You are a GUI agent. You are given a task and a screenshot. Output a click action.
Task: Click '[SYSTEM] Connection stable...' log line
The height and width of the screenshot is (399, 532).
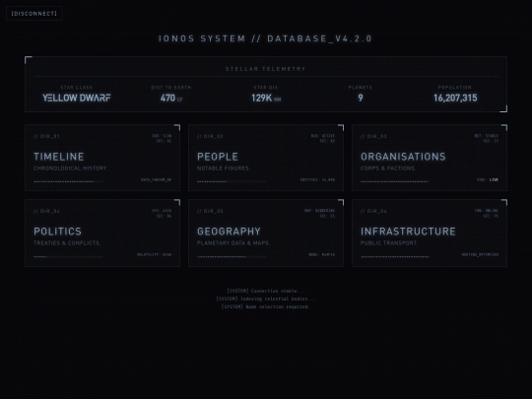266,291
